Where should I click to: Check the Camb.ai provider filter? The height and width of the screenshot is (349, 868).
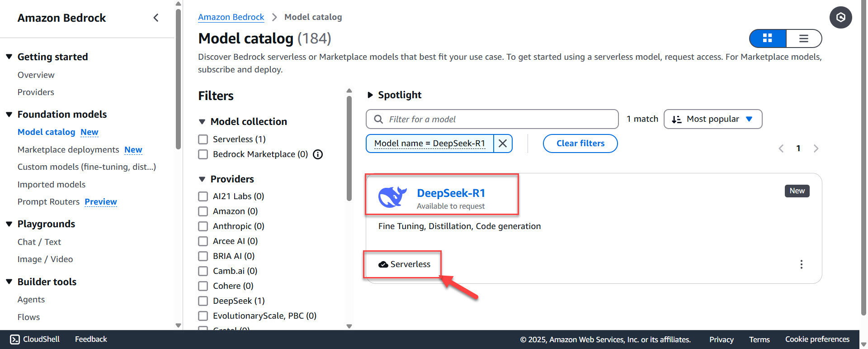pyautogui.click(x=203, y=271)
